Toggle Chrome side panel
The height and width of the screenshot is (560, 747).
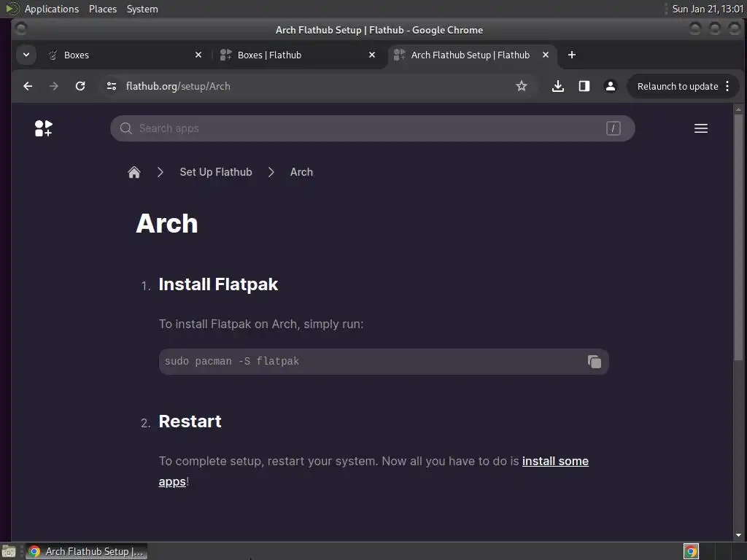[x=584, y=86]
